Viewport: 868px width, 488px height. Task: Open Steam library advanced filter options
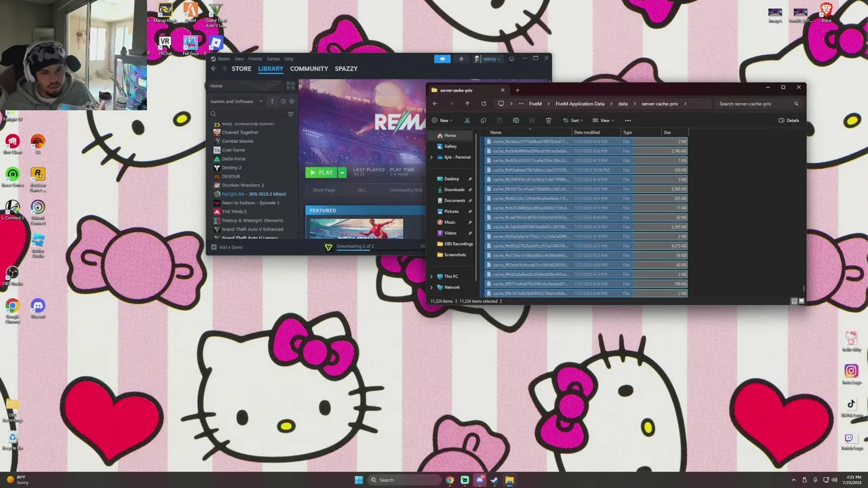pyautogui.click(x=290, y=114)
